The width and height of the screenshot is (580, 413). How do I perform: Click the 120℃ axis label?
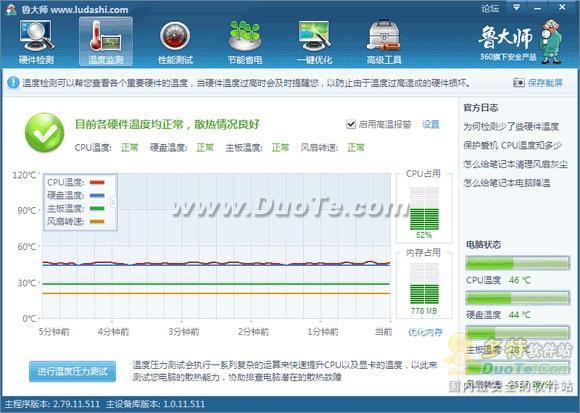25,175
